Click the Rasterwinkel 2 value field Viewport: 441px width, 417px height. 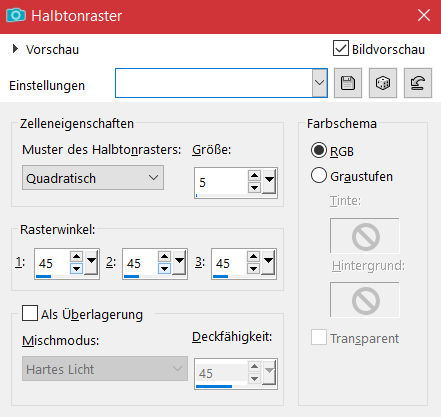140,263
